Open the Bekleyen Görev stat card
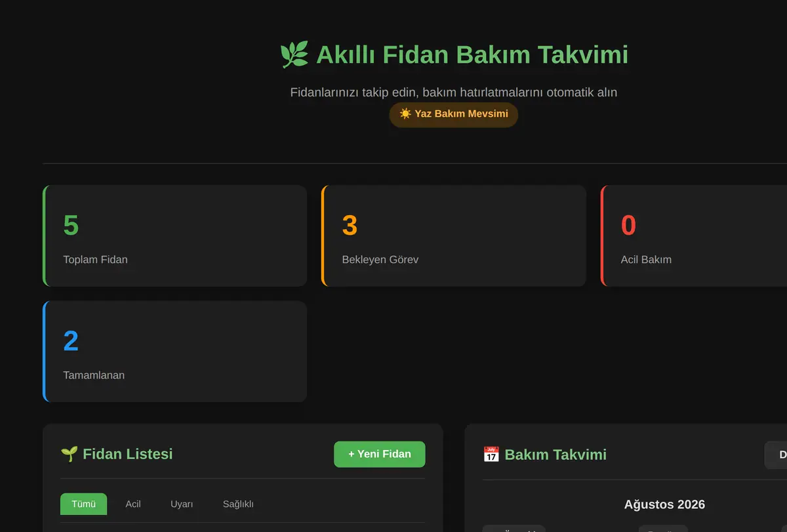The width and height of the screenshot is (787, 532). tap(454, 235)
